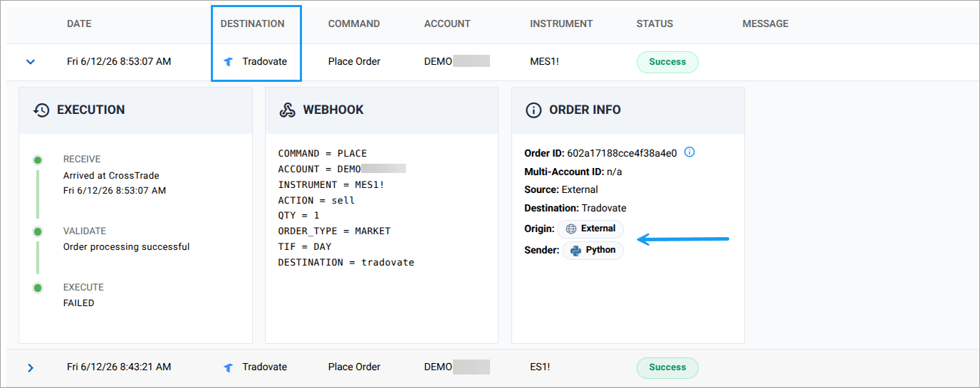
Task: Click Place Order in the ES1! row
Action: pyautogui.click(x=354, y=367)
